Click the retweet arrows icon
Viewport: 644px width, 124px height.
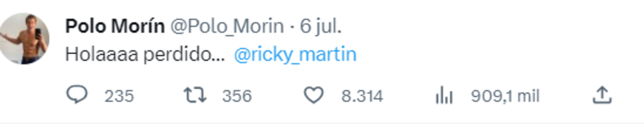pos(195,95)
